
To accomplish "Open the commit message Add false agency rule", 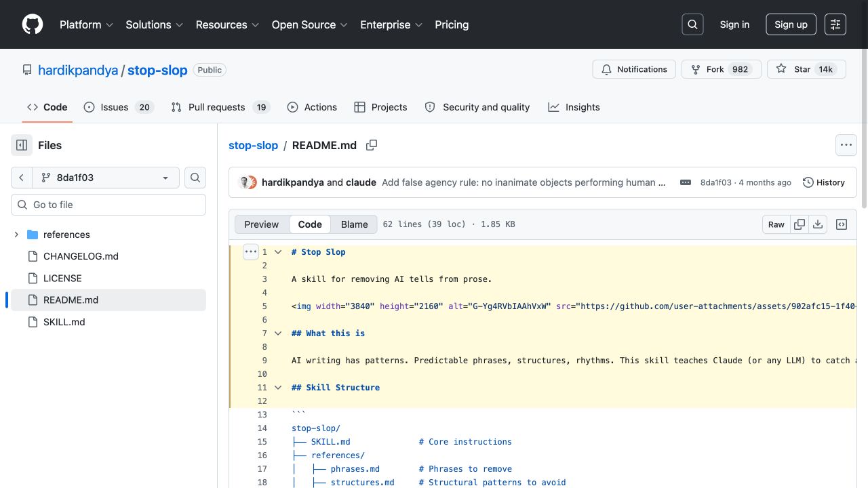I will [524, 182].
